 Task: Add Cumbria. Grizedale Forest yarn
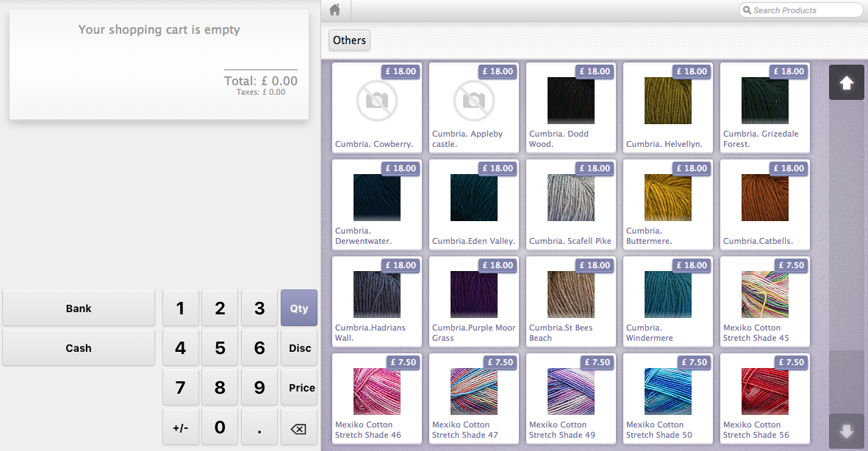765,107
